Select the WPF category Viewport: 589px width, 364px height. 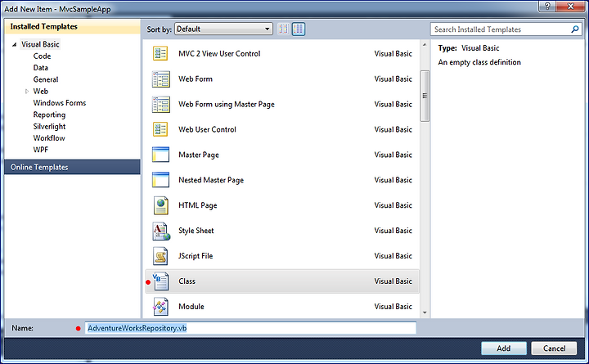[41, 150]
